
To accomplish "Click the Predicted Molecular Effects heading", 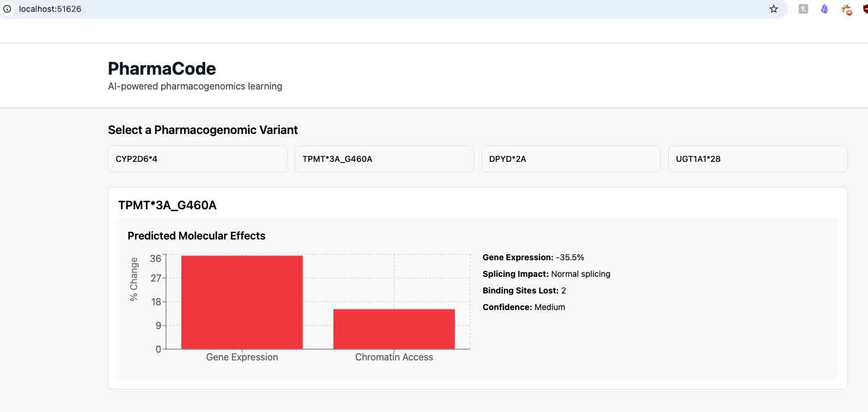I will point(196,236).
